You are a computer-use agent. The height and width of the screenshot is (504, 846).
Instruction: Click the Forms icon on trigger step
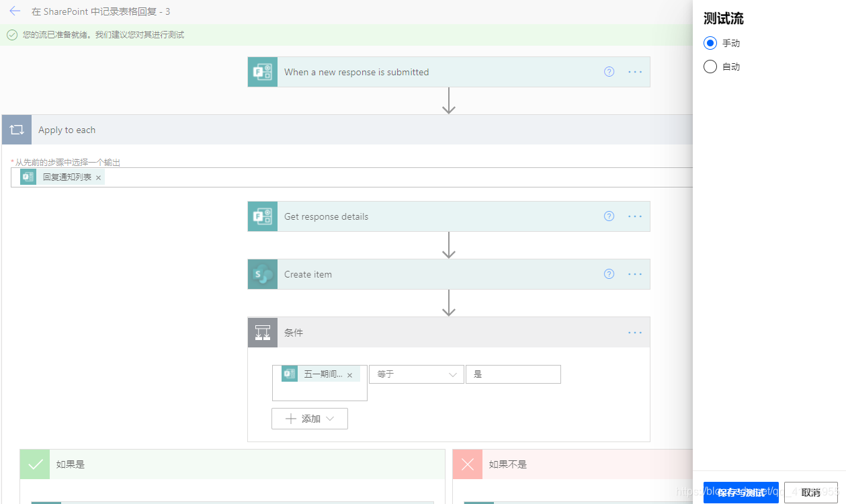point(262,72)
